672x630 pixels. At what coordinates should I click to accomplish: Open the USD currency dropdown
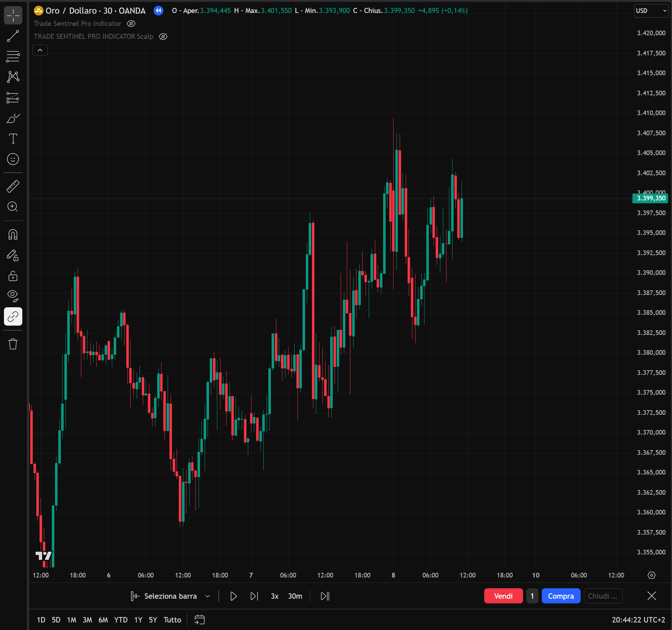tap(651, 11)
